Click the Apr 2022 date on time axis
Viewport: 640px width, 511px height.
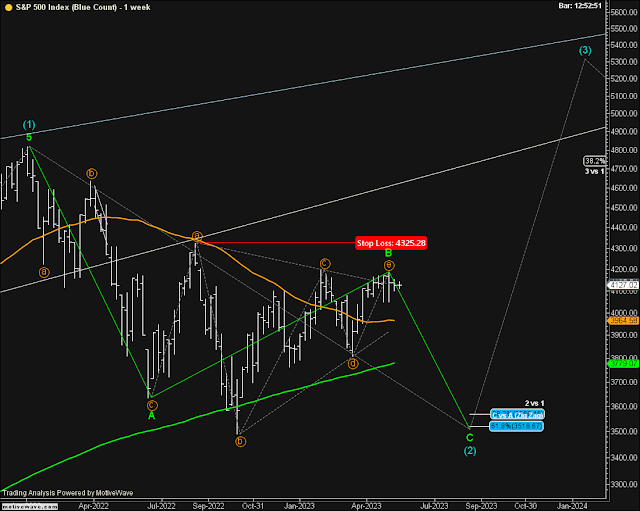tap(94, 506)
